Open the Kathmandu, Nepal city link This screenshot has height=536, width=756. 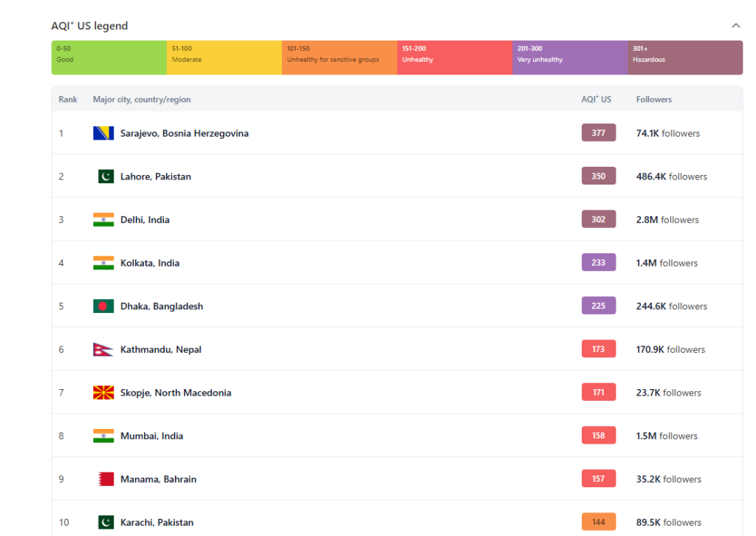160,350
